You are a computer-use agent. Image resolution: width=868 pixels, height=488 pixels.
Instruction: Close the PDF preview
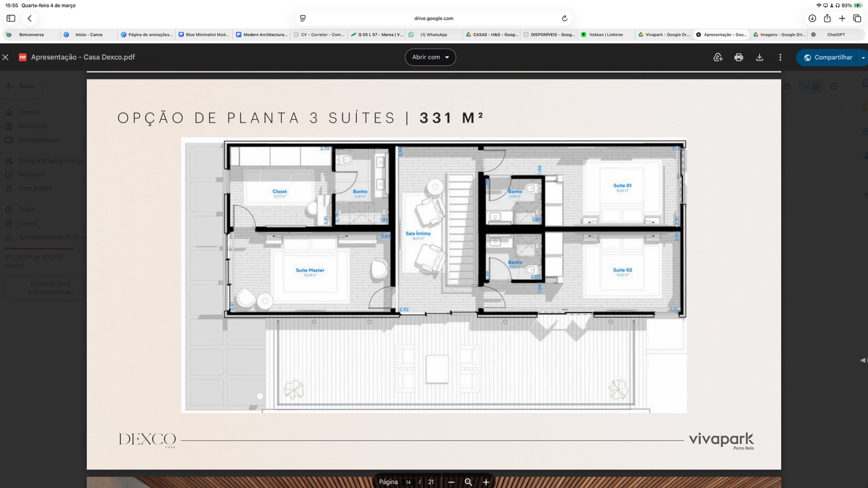pyautogui.click(x=6, y=57)
